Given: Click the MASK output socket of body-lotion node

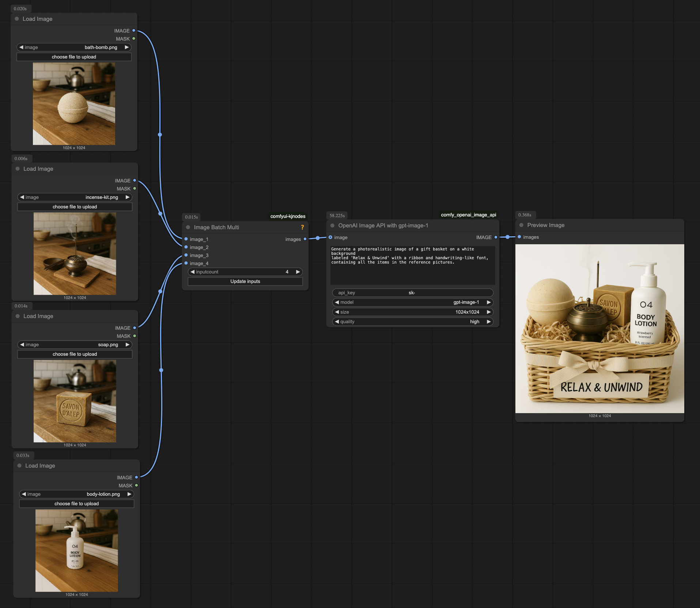Looking at the screenshot, I should (136, 485).
